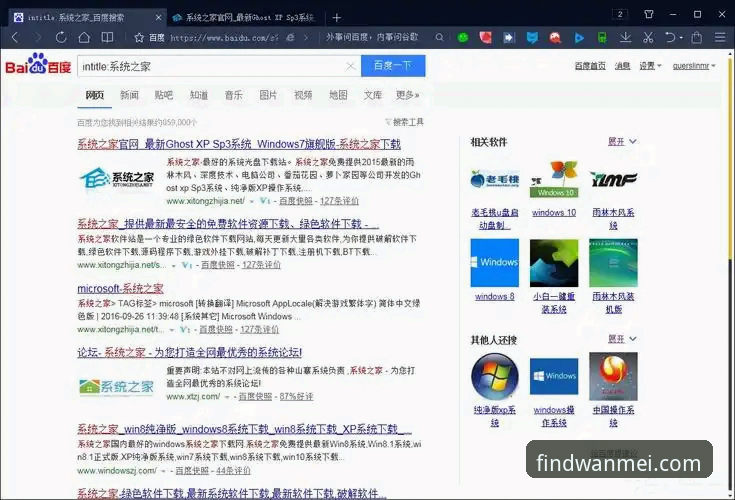Image resolution: width=735 pixels, height=500 pixels.
Task: Click the blue arrow extension icon
Action: pos(509,37)
